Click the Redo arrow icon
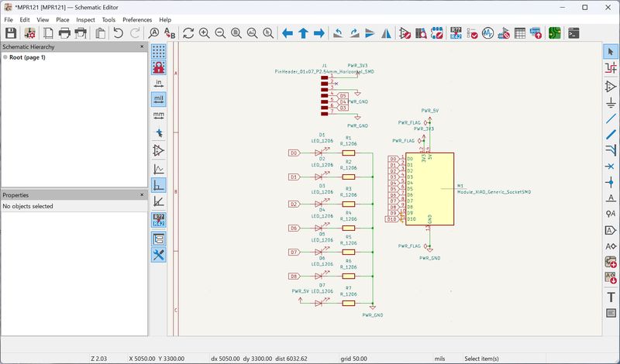 click(135, 33)
